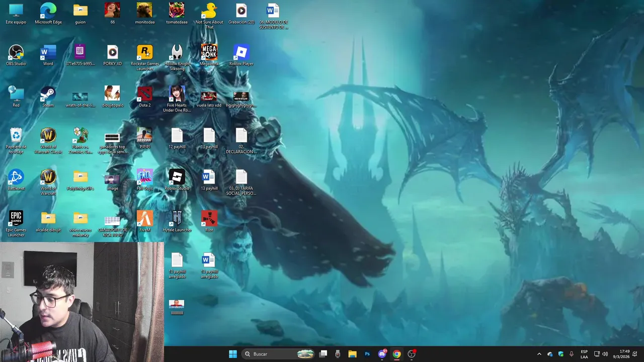Open the Red network icon
This screenshot has width=644, height=362.
[16, 97]
